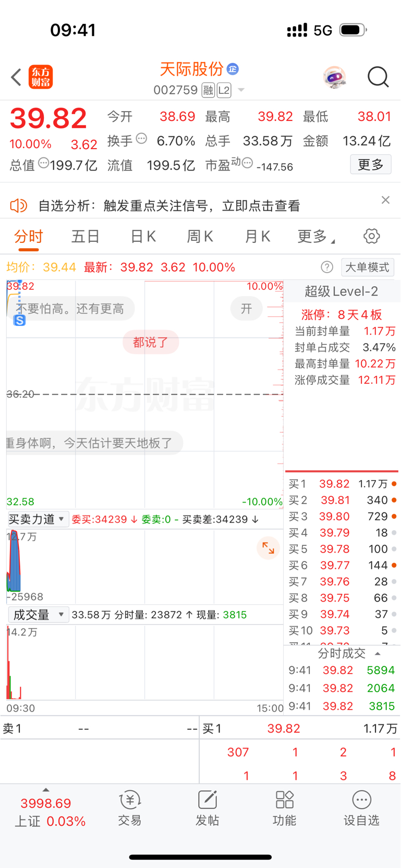Open 买卖力道 indicator dropdown
This screenshot has width=401, height=868.
click(x=38, y=519)
